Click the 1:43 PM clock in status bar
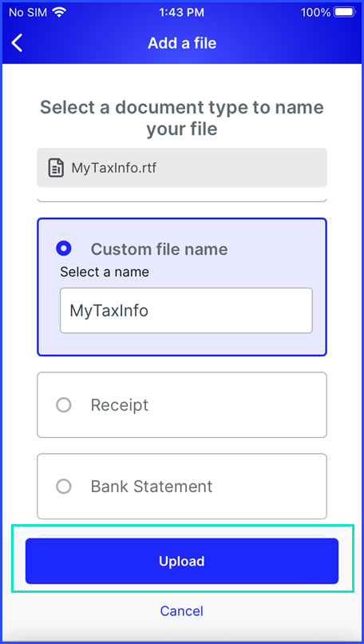This screenshot has width=364, height=644. click(x=181, y=13)
